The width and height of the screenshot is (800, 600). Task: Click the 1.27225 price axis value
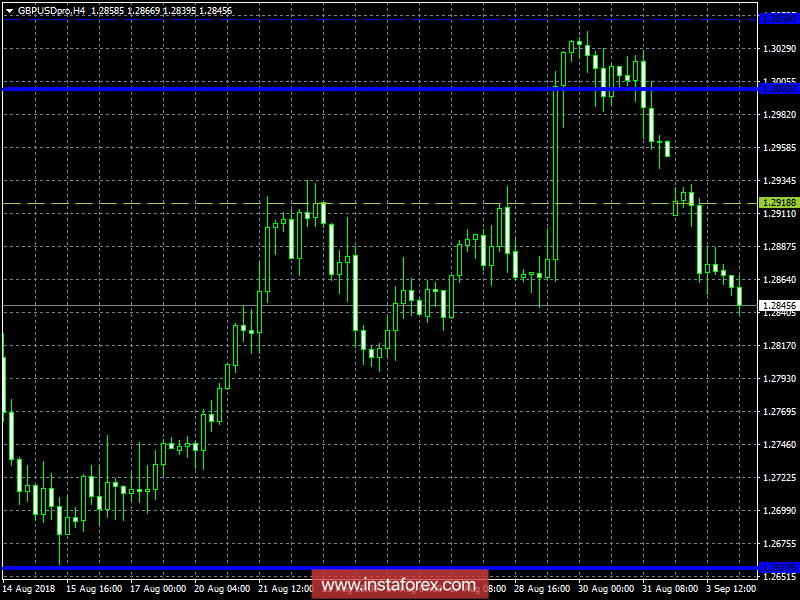pos(780,478)
